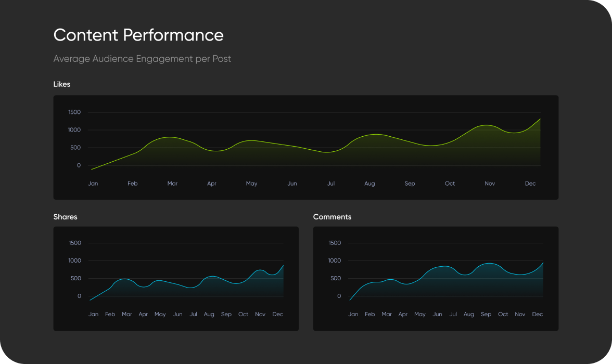
Task: Click May on the Comments chart axis
Action: [x=419, y=314]
